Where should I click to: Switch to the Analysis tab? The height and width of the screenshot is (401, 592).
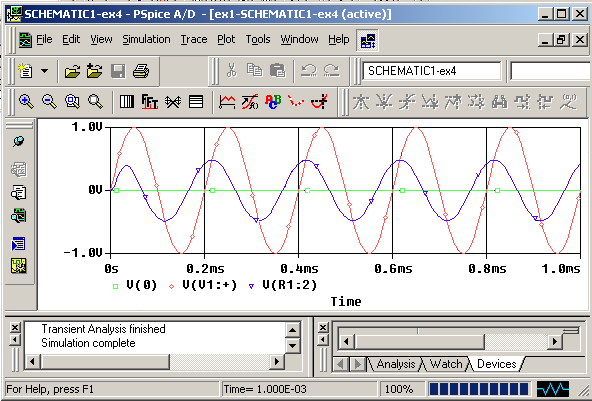point(395,364)
